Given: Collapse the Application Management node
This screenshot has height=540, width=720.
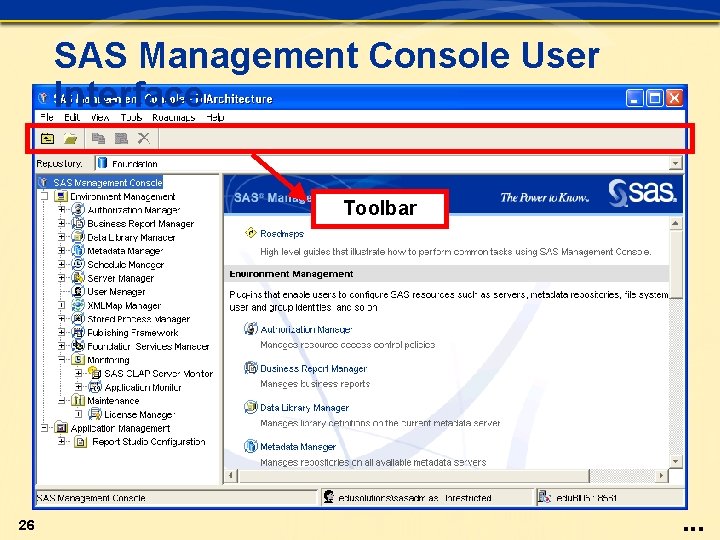Looking at the screenshot, I should (45, 428).
